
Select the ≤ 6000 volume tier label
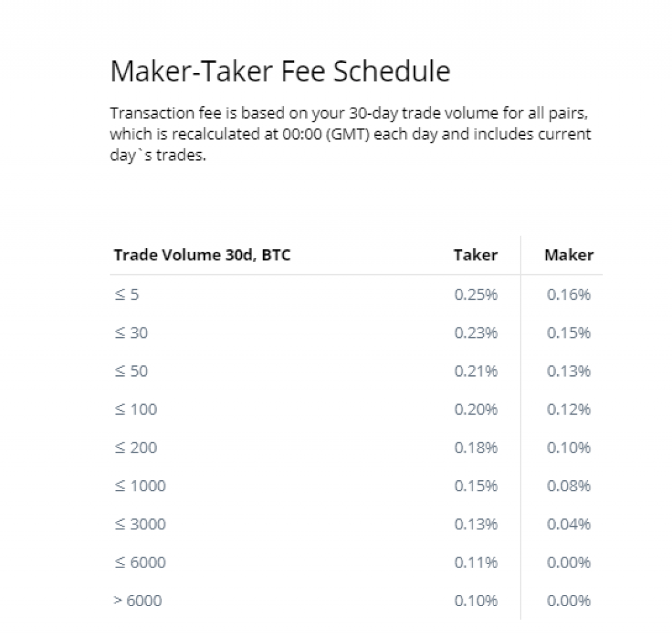click(x=140, y=562)
